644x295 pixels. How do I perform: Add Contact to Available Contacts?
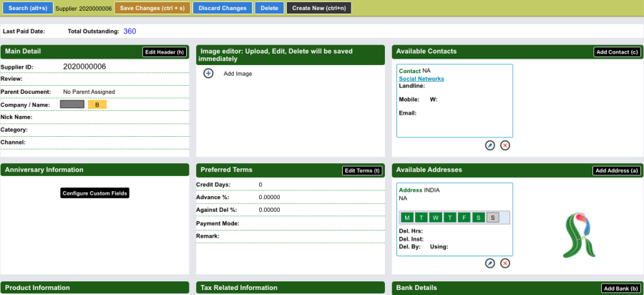pos(617,52)
